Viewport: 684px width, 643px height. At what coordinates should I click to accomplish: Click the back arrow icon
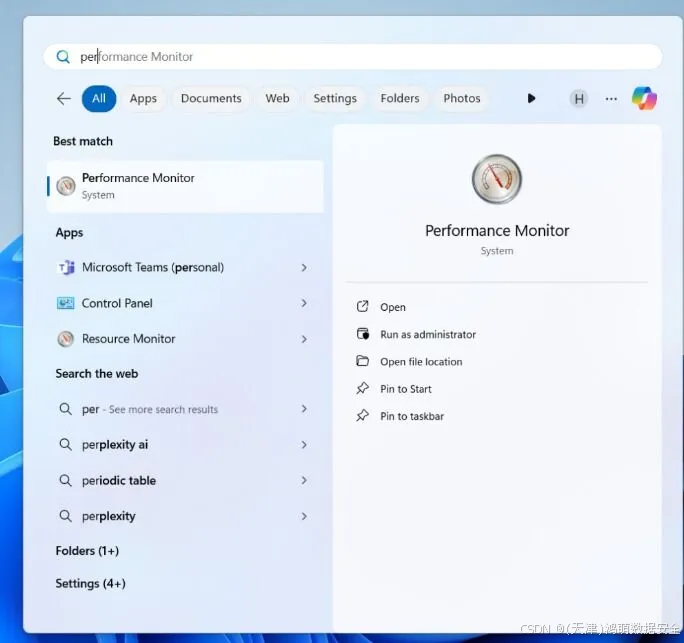coord(64,99)
